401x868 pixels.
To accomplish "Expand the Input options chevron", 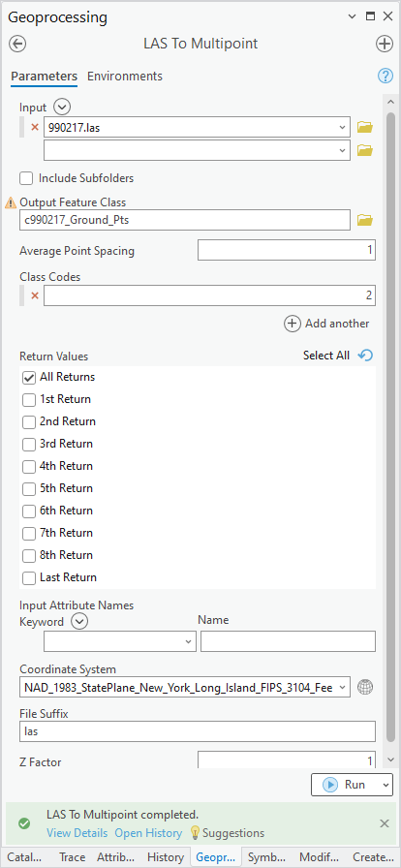I will 61,107.
